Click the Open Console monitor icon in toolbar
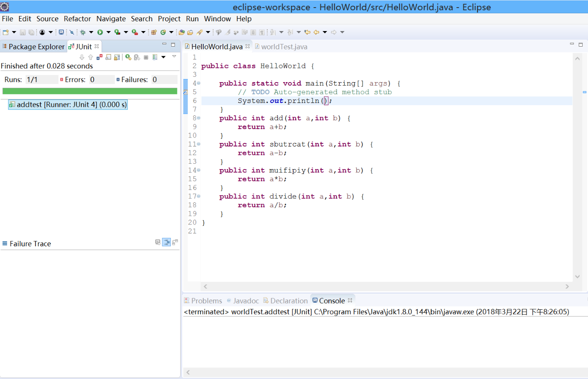Image resolution: width=588 pixels, height=379 pixels. coord(62,32)
